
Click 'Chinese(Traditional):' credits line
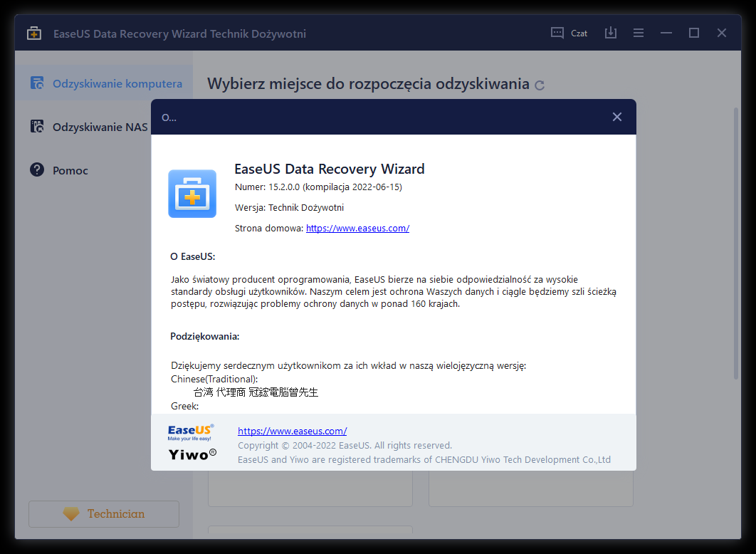[214, 379]
